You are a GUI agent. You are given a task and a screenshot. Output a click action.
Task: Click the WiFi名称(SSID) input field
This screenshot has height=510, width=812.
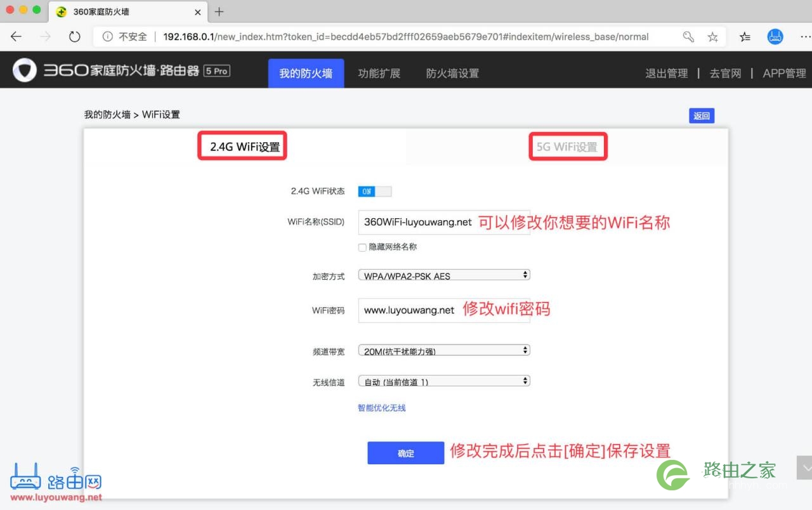[444, 223]
